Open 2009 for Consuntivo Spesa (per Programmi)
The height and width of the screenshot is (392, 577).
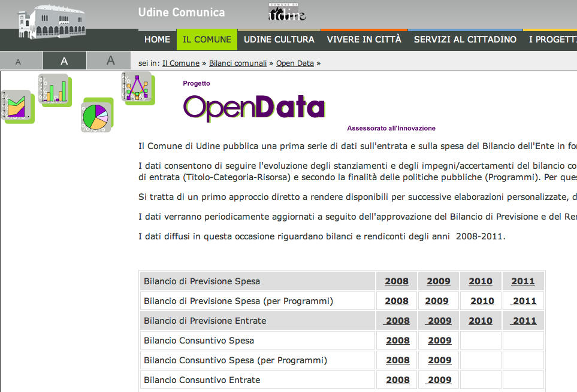[440, 360]
